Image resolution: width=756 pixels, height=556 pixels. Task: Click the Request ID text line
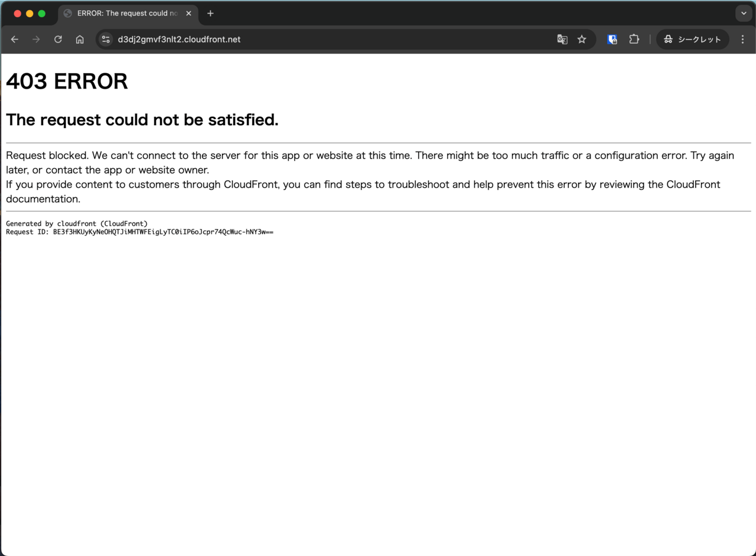pos(139,232)
